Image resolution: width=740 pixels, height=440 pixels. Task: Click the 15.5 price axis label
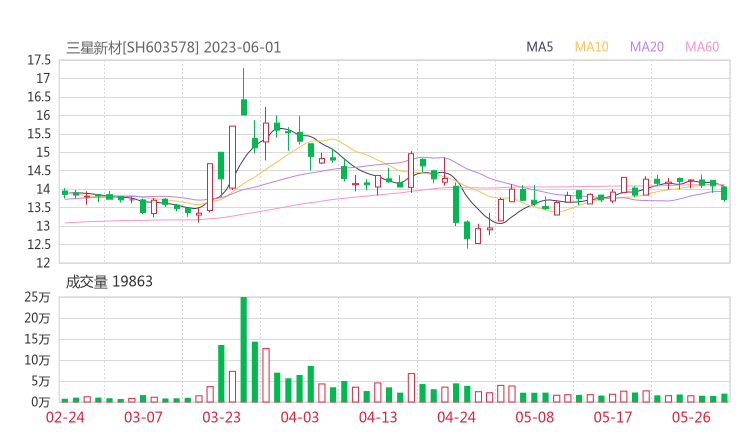tap(39, 134)
